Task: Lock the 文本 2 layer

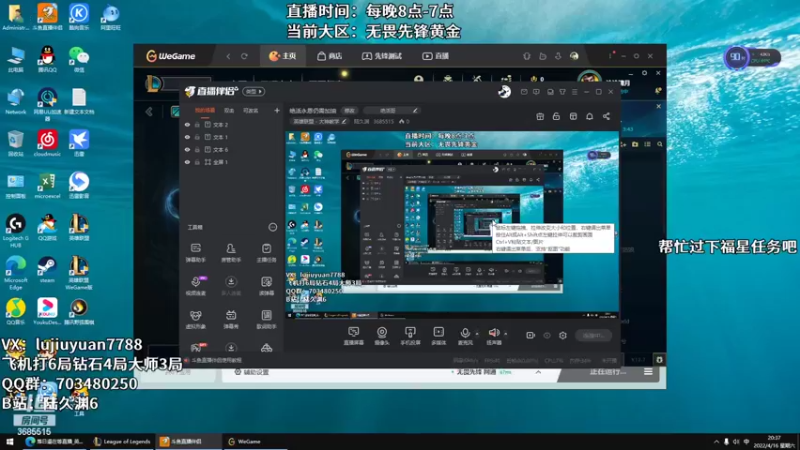Action: 197,124
